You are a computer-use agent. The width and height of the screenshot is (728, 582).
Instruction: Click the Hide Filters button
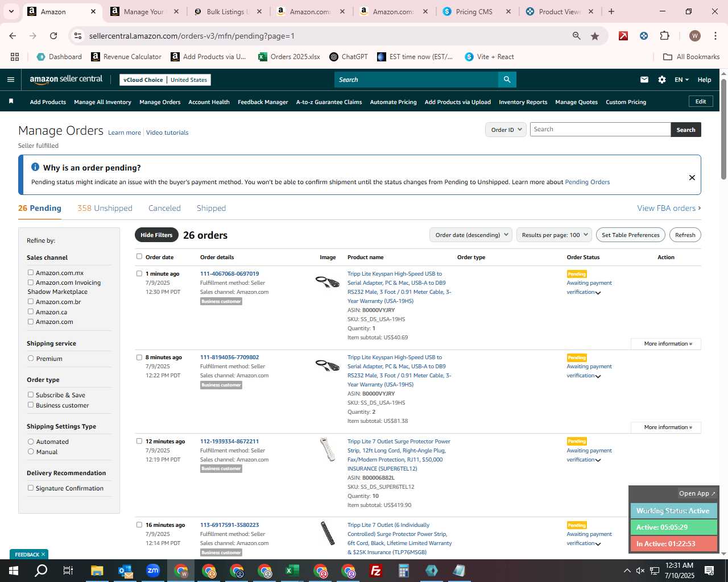156,235
